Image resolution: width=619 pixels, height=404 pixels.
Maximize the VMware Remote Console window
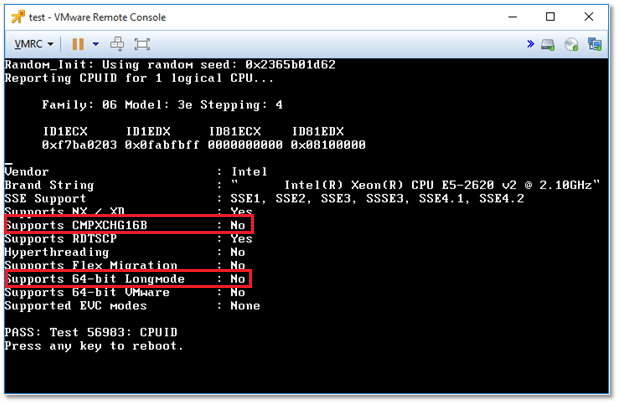(550, 17)
